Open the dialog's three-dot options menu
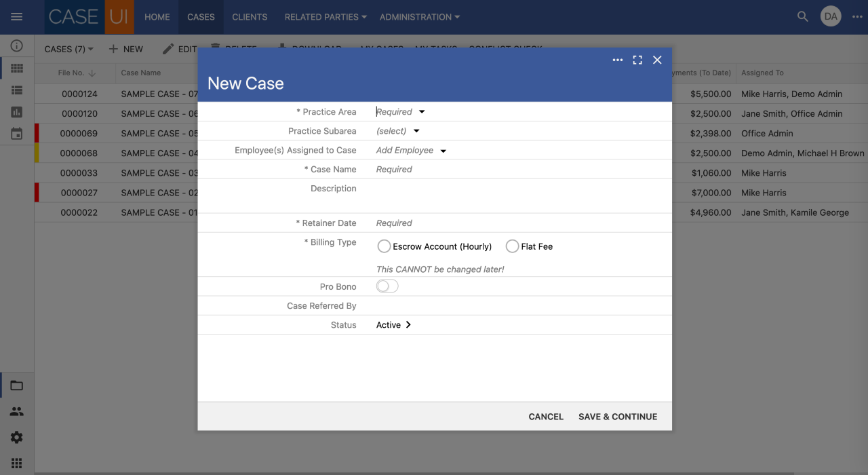Image resolution: width=868 pixels, height=475 pixels. click(617, 60)
